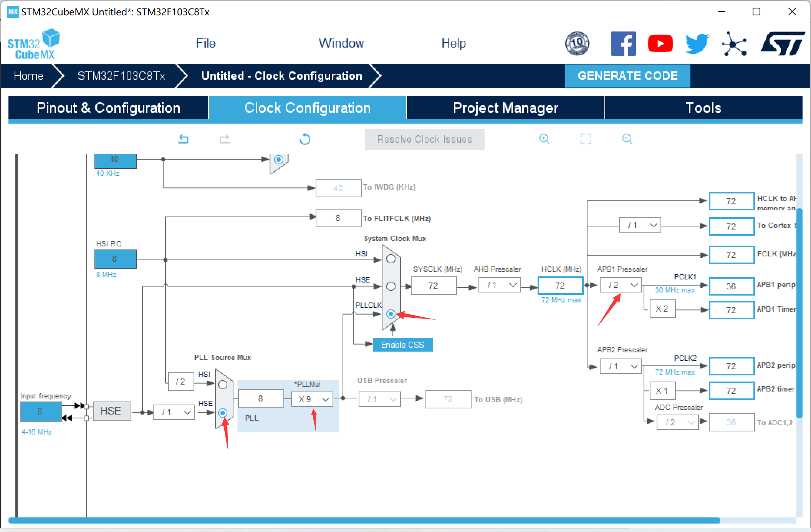Click the APB1 Timer clocks 72 field
This screenshot has width=811, height=532.
732,310
